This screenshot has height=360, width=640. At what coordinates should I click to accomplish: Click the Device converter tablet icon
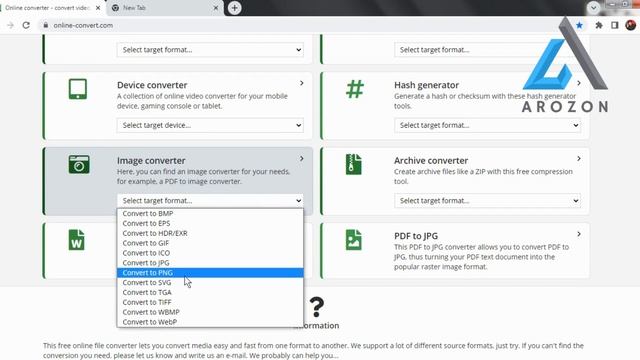click(78, 89)
